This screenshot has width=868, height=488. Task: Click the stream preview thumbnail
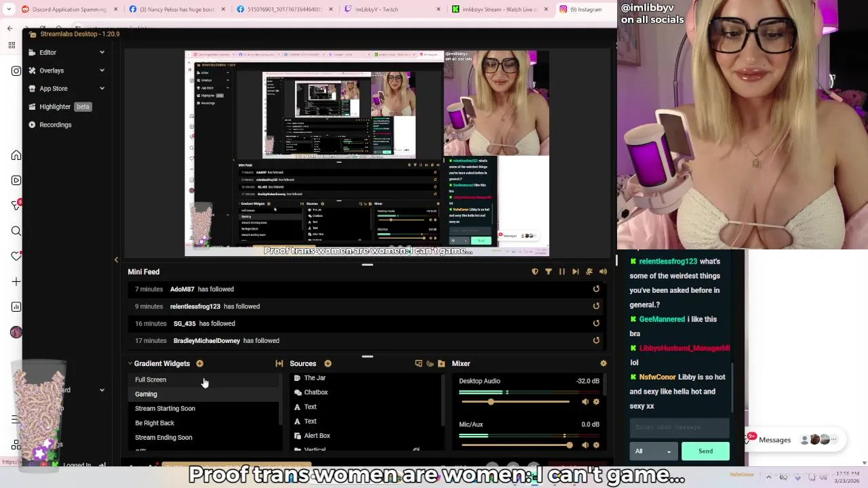(x=367, y=153)
